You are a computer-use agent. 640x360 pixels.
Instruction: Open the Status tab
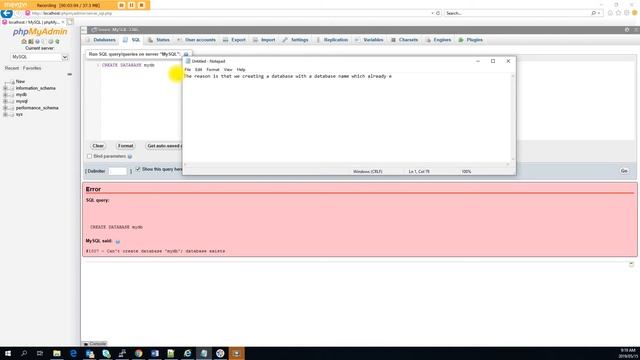point(159,40)
